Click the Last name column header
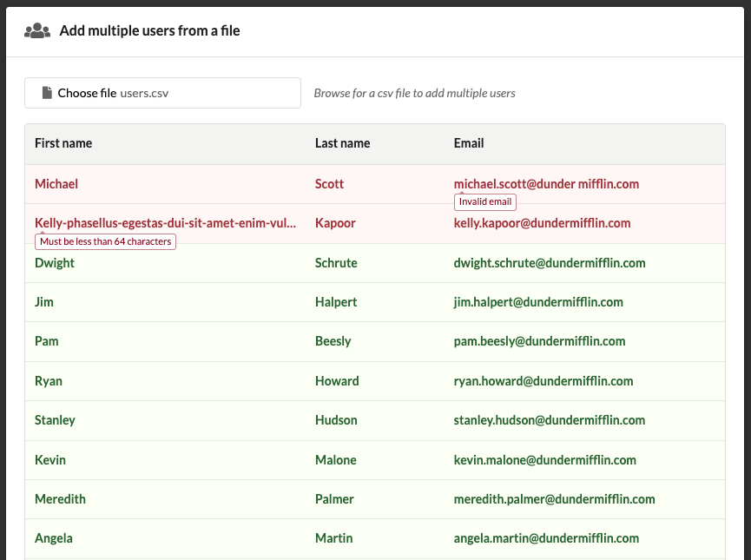This screenshot has height=560, width=751. click(x=342, y=143)
